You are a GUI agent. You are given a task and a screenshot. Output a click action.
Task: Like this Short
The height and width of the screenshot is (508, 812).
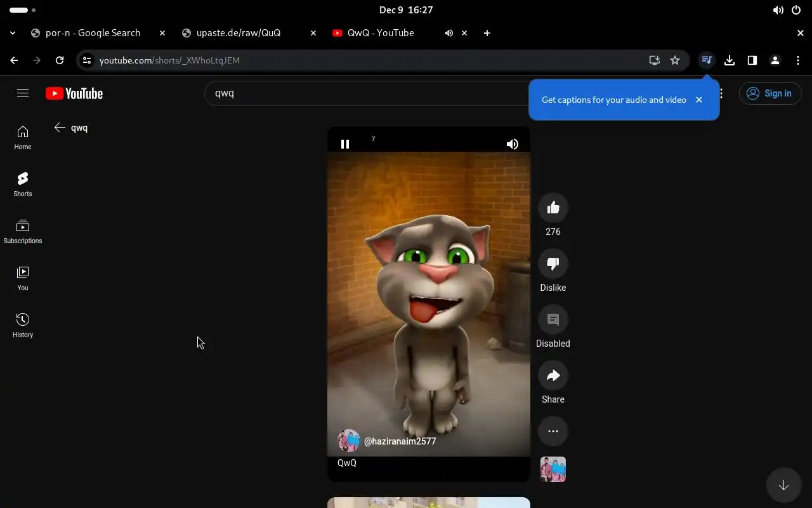[x=553, y=208]
